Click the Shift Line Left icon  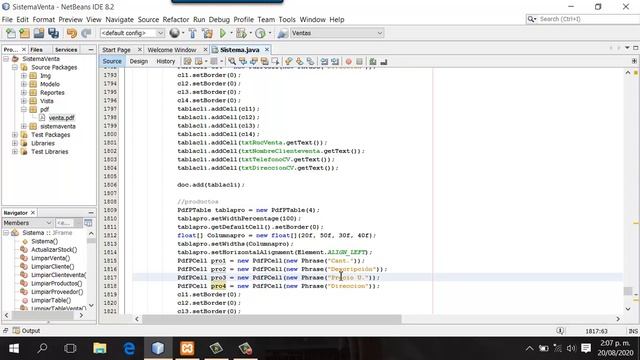coord(324,61)
